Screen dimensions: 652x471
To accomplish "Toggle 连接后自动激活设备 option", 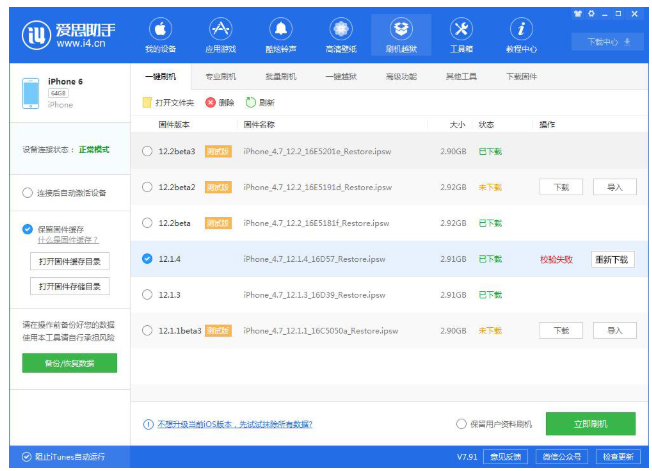I will click(x=27, y=193).
